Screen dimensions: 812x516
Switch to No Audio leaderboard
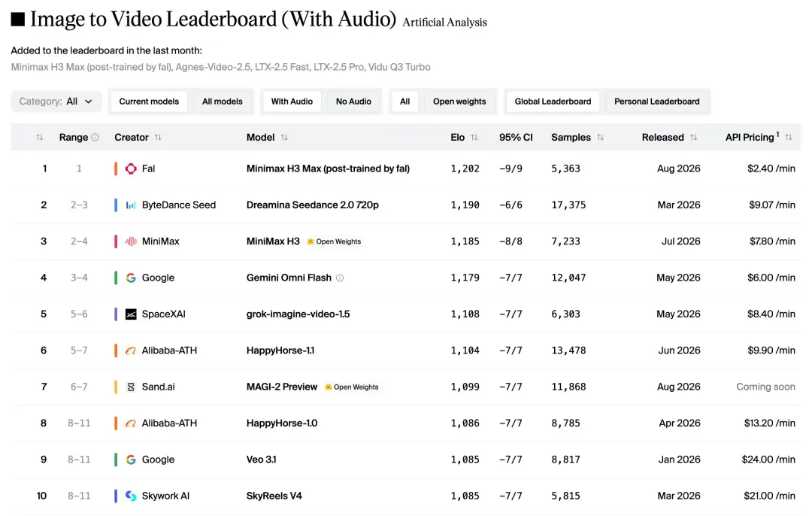coord(353,102)
